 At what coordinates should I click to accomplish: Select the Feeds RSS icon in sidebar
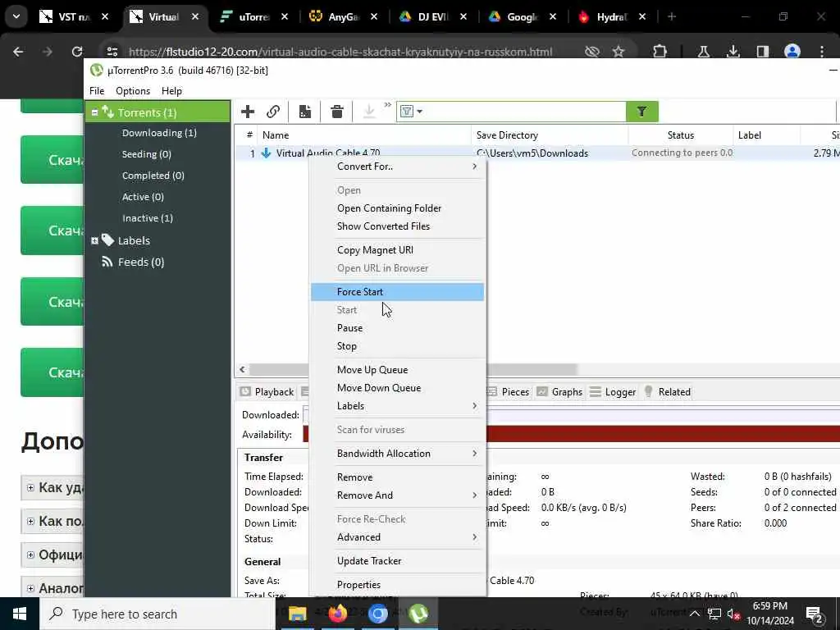(x=107, y=262)
